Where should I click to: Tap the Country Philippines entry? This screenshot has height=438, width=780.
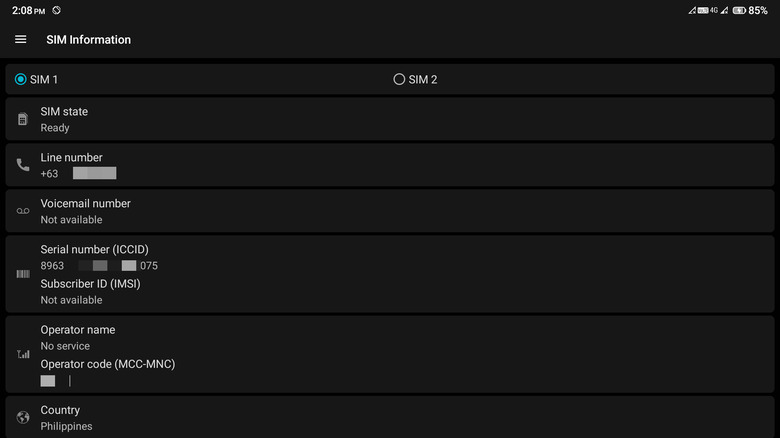390,418
